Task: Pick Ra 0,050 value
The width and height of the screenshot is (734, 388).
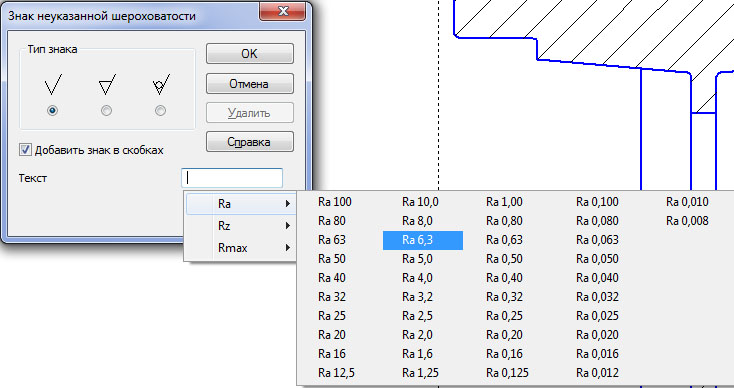Action: pos(597,259)
